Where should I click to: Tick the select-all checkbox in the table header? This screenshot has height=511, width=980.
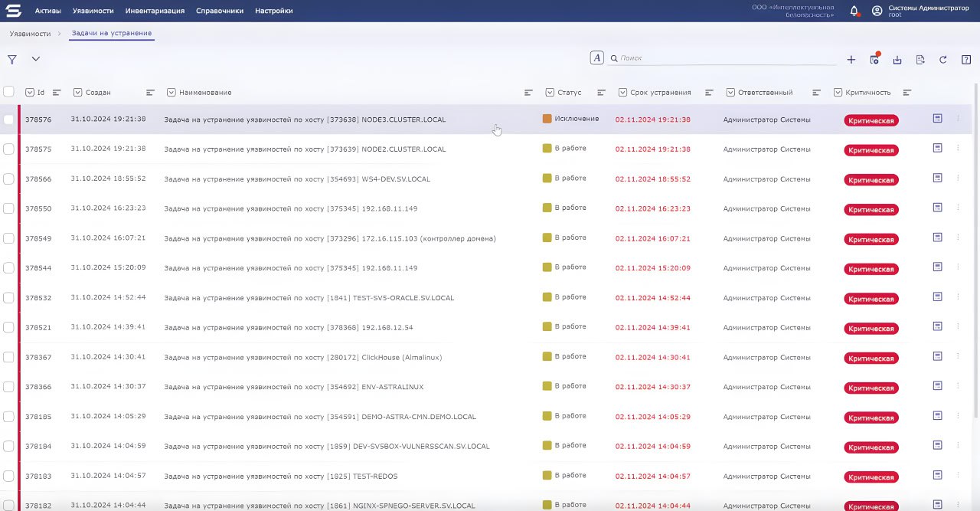coord(8,92)
